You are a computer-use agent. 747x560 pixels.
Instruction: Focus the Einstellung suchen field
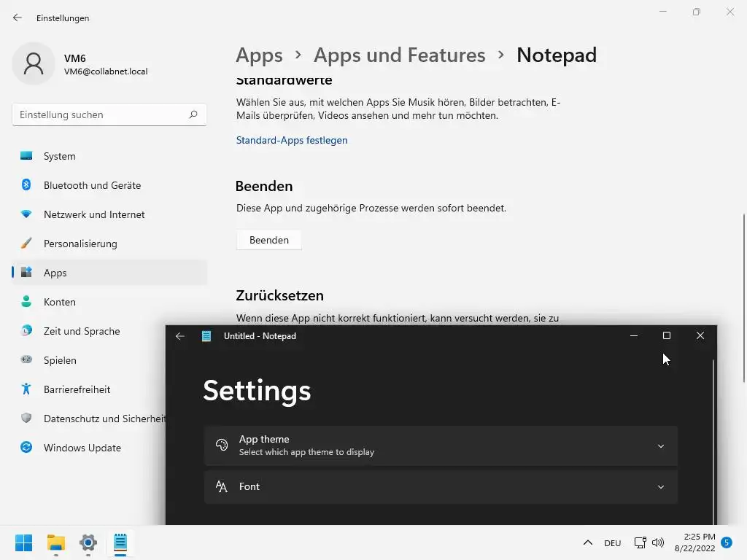[x=109, y=114]
